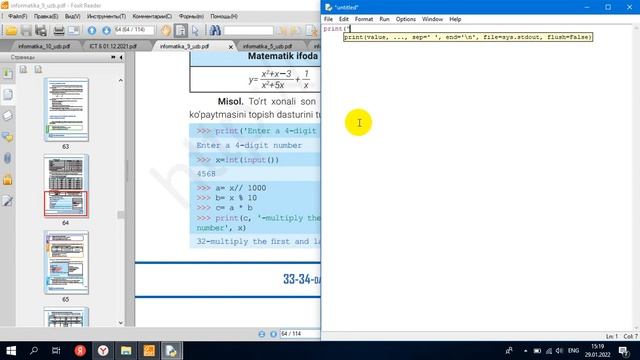
Task: Open IDLE Run menu
Action: (x=384, y=19)
